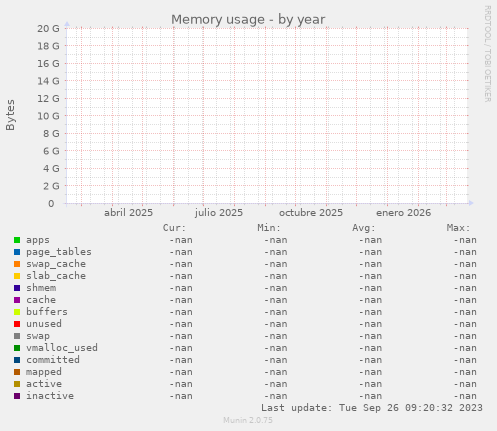Click the '8 G' y-axis tick label
This screenshot has height=431, width=497.
(x=51, y=133)
